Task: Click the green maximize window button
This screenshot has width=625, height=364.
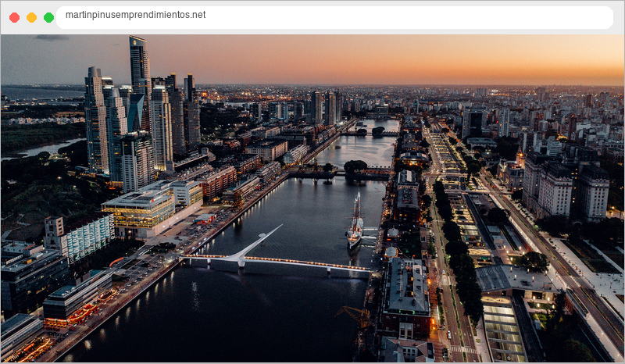Action: pos(48,17)
